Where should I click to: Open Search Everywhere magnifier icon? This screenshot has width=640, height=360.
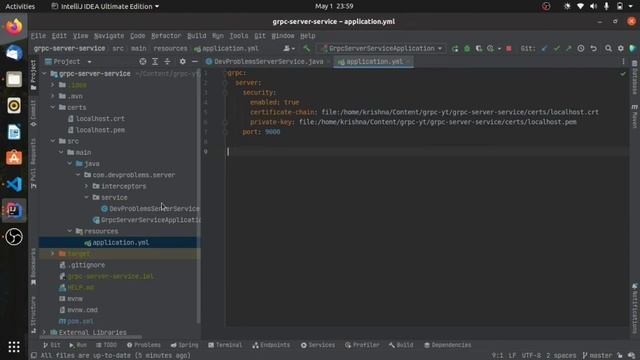[608, 49]
